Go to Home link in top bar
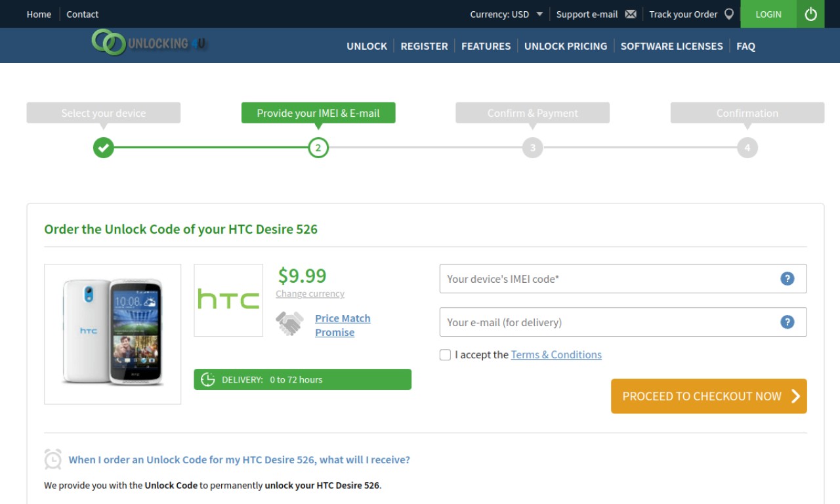The image size is (840, 504). [39, 14]
